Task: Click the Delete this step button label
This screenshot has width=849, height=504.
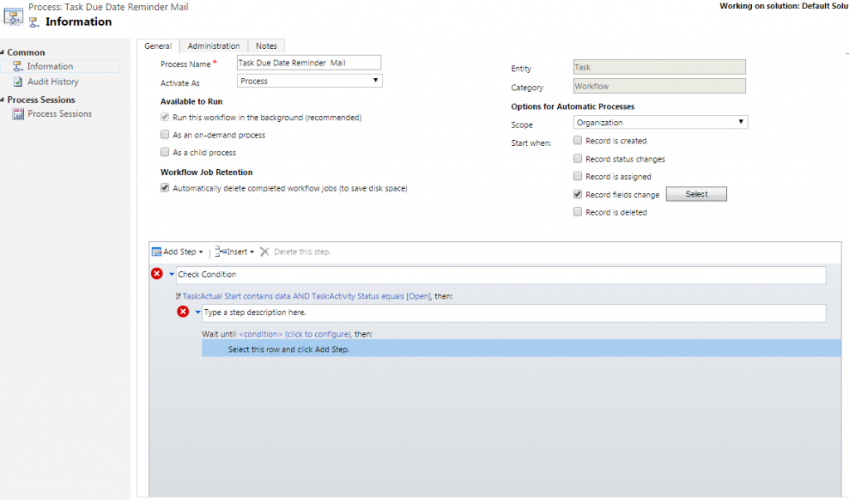Action: coord(302,252)
